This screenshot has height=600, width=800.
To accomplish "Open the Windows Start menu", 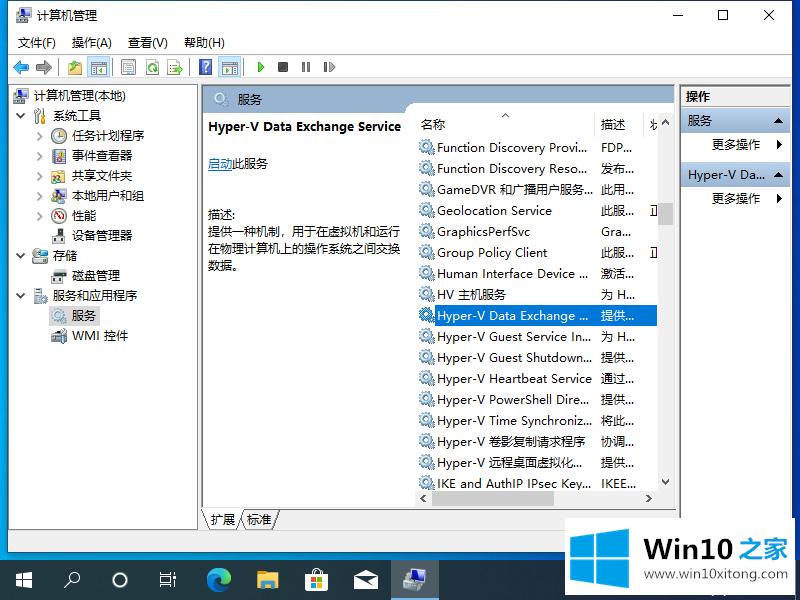I will pos(23,580).
